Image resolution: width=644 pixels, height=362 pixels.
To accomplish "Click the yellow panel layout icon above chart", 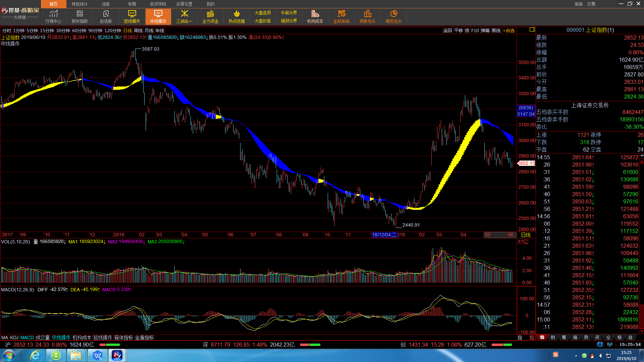I will click(532, 30).
